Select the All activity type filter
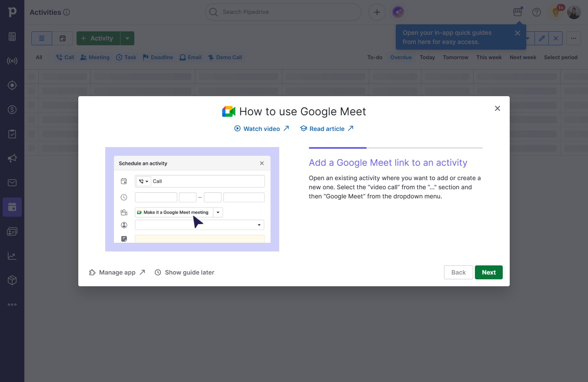This screenshot has width=588, height=382. 39,57
